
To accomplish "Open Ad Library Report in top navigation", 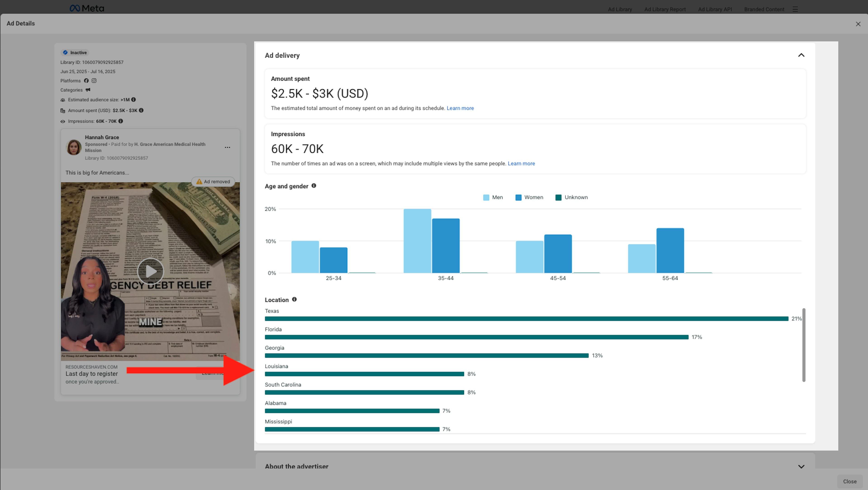I will coord(665,9).
